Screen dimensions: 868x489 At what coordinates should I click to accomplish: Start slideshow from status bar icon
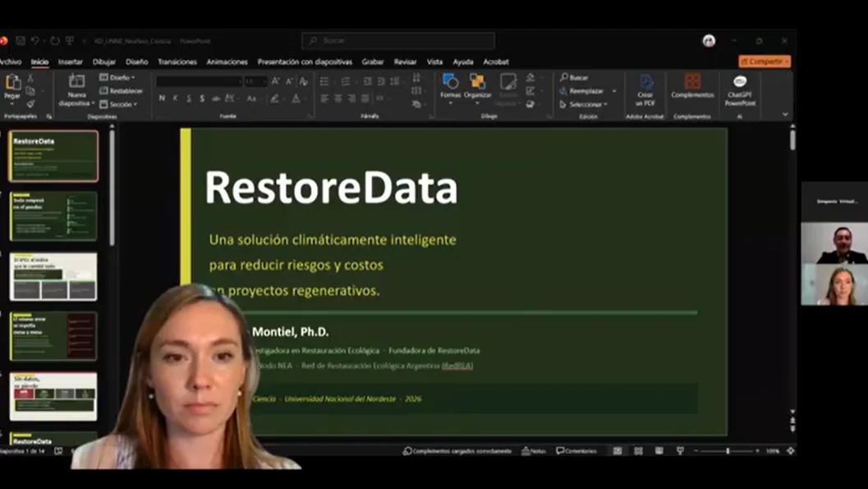coord(680,451)
